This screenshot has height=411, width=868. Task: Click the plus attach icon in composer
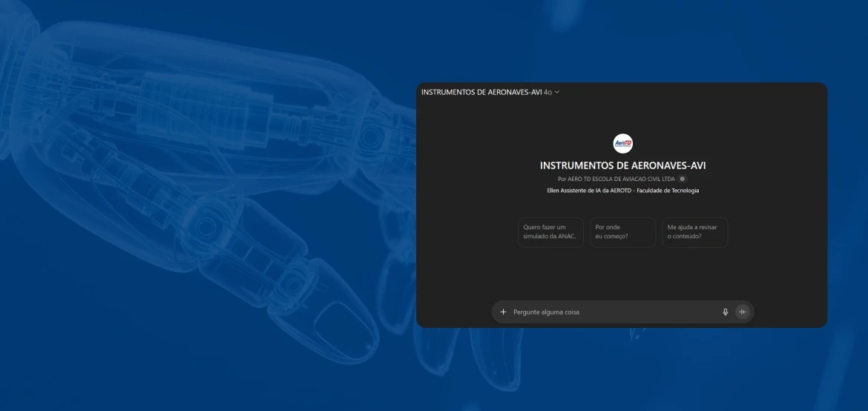tap(503, 312)
